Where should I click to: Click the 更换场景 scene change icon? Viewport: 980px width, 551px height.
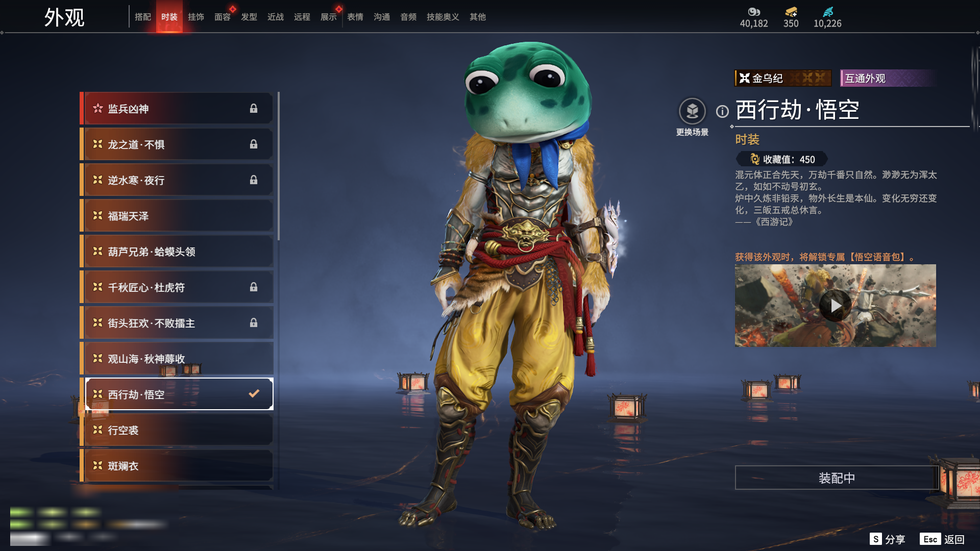click(692, 111)
